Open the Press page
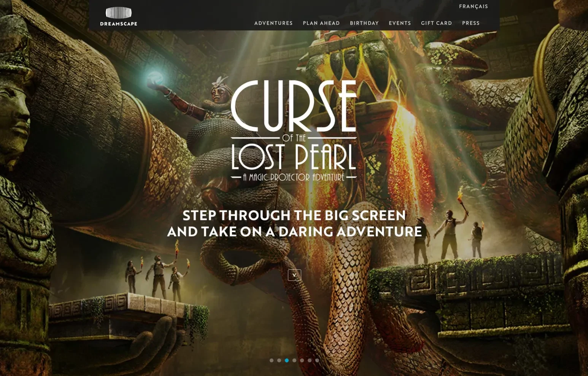 471,23
